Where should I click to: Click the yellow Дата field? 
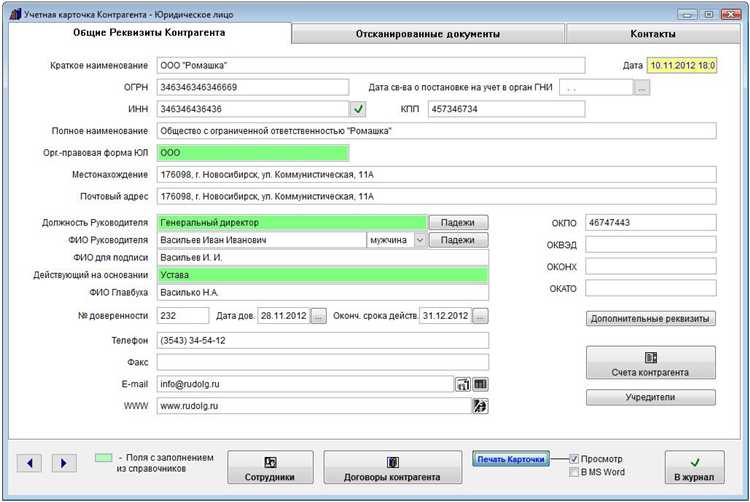tap(682, 65)
